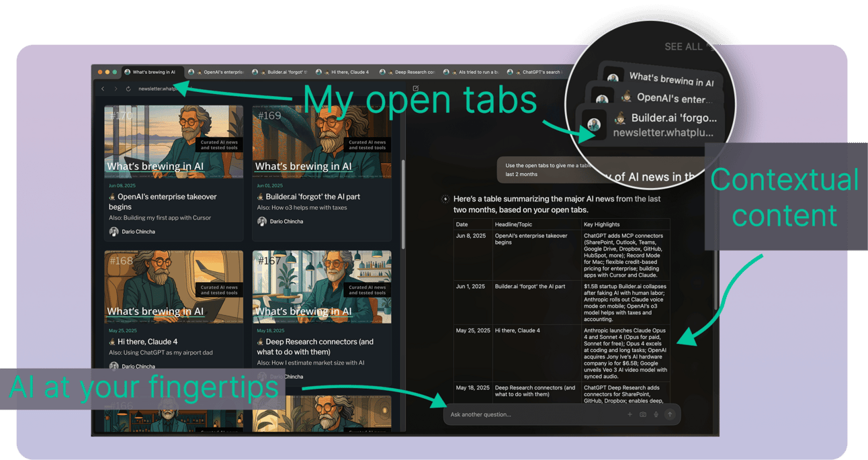Click the newsletter page vertical scrollbar

(x=402, y=205)
